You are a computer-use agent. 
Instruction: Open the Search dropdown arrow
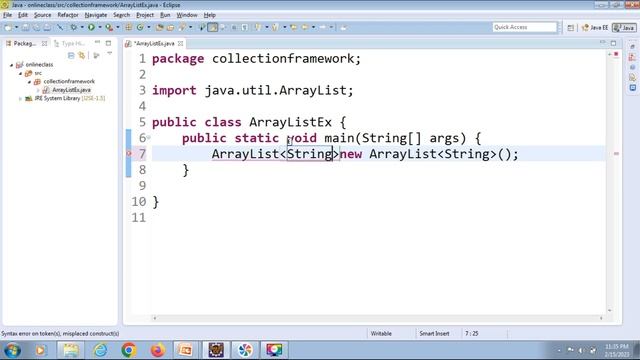[191, 27]
